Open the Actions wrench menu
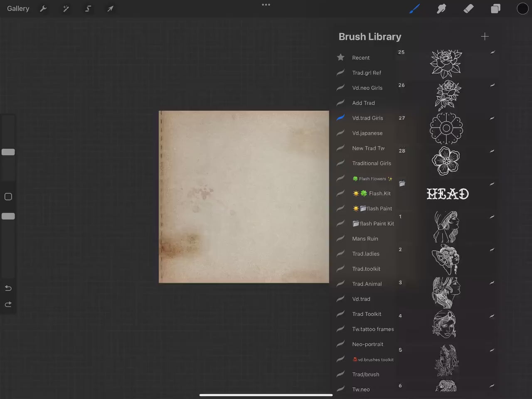Image resolution: width=532 pixels, height=399 pixels. (43, 8)
